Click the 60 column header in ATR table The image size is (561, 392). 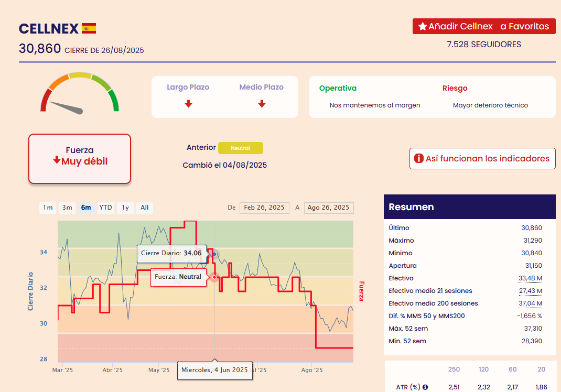[513, 369]
